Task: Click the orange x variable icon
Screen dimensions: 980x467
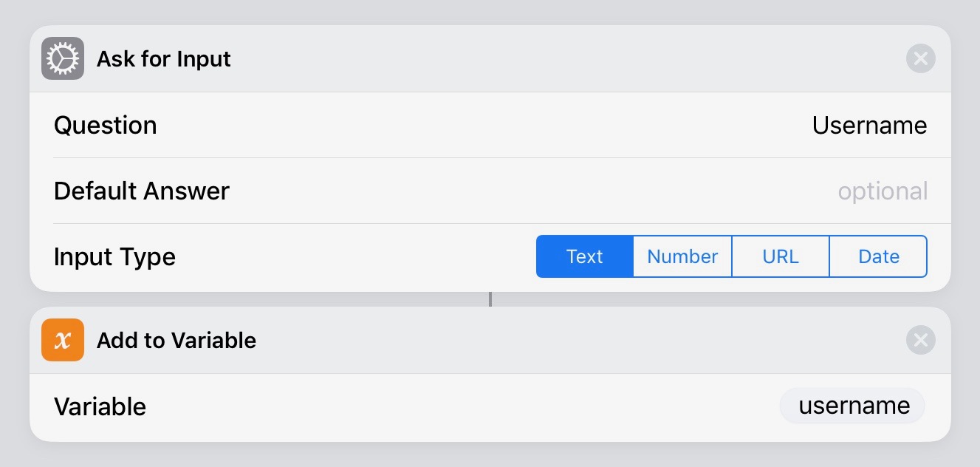Action: 63,340
